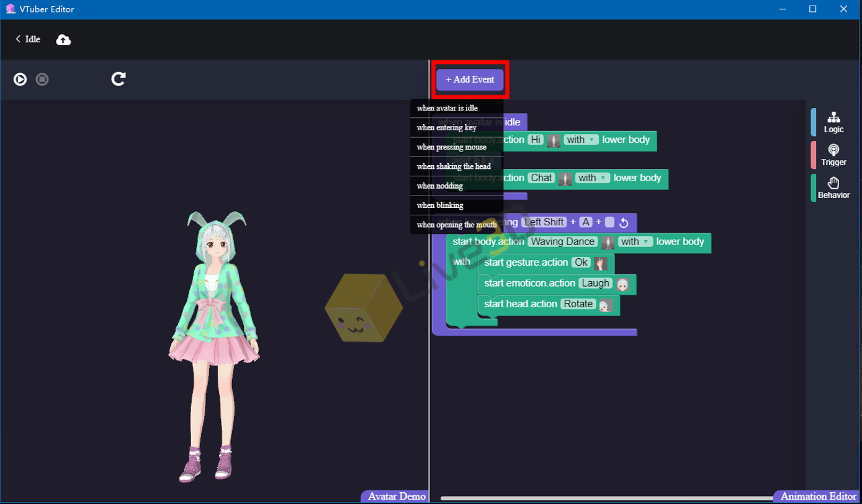This screenshot has height=504, width=862.
Task: Play the avatar animation preview
Action: click(19, 79)
